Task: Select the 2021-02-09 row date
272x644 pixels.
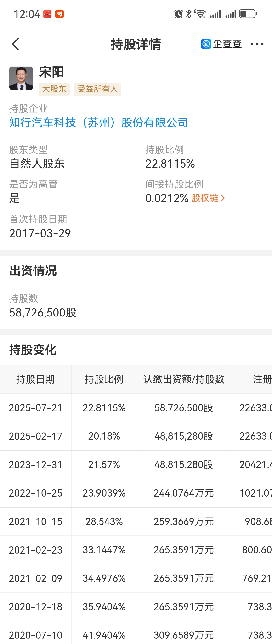Action: [x=35, y=578]
